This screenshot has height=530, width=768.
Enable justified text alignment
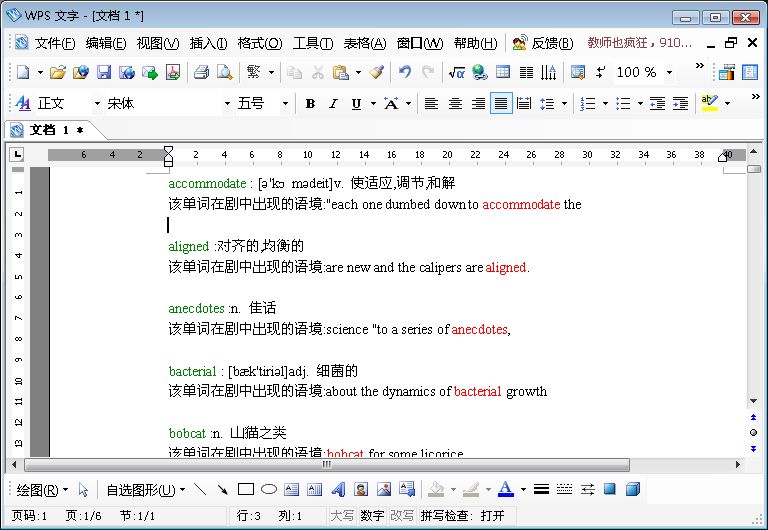pyautogui.click(x=501, y=104)
